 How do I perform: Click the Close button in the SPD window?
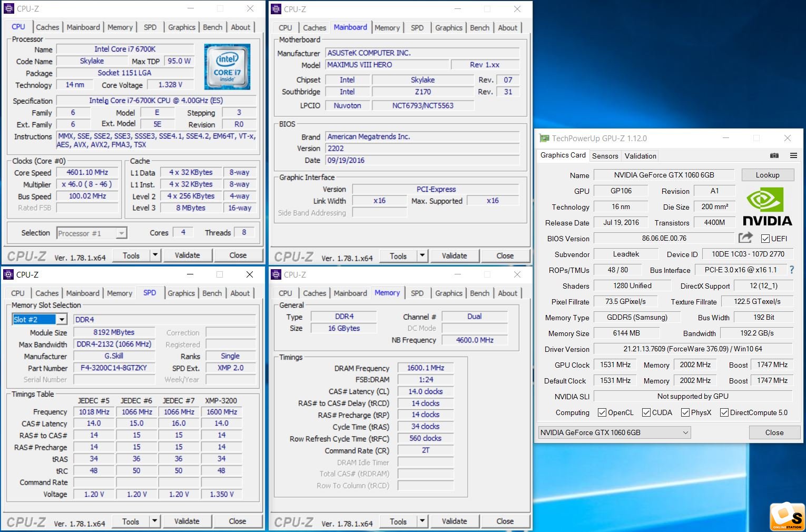point(238,521)
